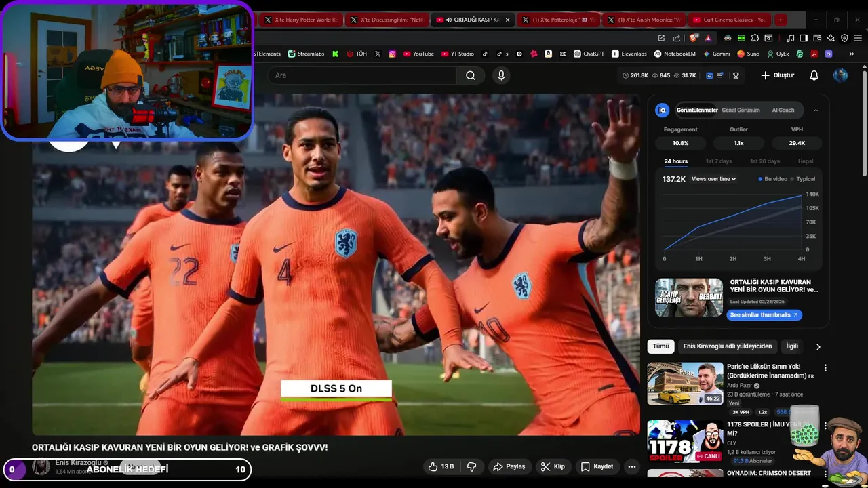Open YouTube notifications bell
This screenshot has height=488, width=868.
click(814, 75)
